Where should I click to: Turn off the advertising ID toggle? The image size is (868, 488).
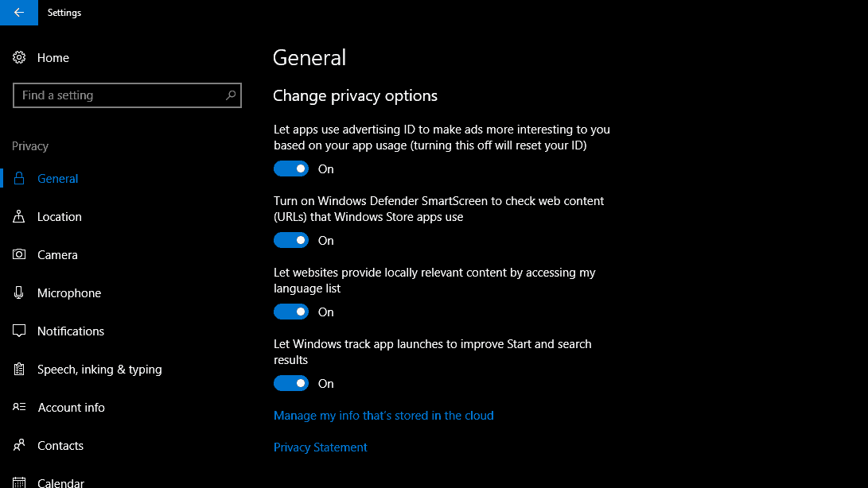291,169
